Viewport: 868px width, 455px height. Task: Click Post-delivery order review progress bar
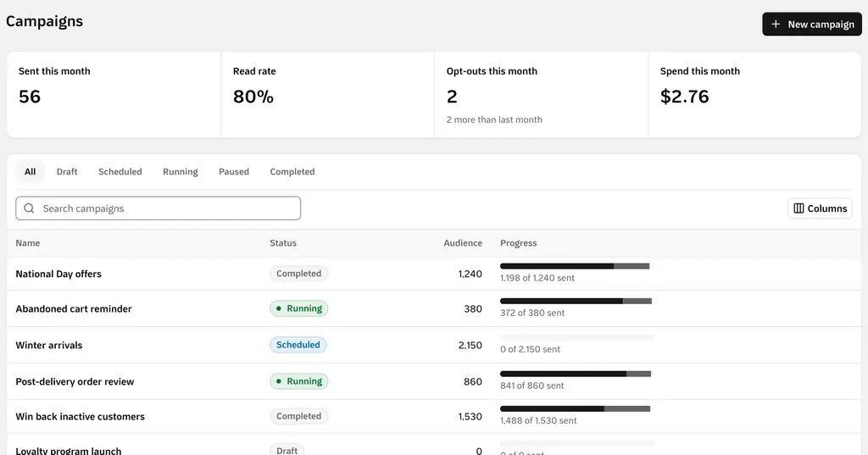[576, 375]
